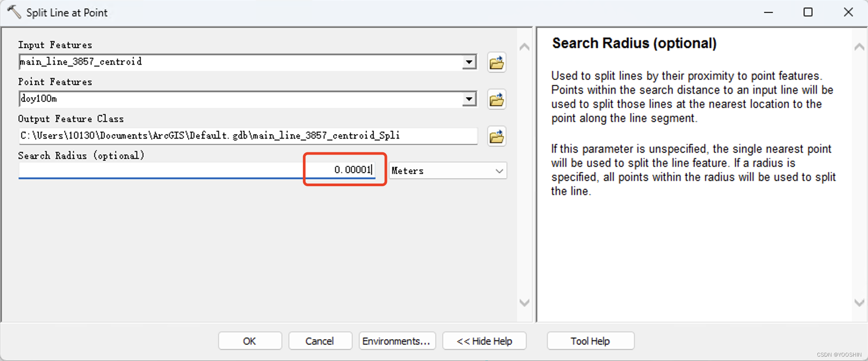Minimize the Split Line at Point window
The image size is (868, 361).
768,12
